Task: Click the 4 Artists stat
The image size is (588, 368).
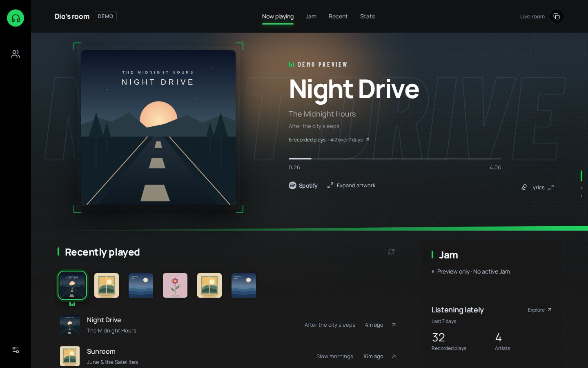Action: point(502,341)
